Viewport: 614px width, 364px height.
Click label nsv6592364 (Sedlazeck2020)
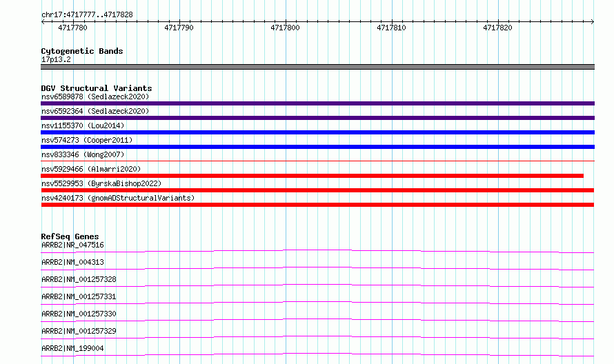tap(95, 111)
